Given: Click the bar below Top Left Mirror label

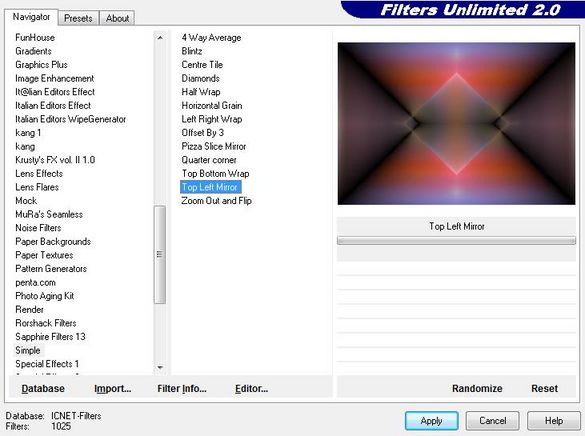Looking at the screenshot, I should [456, 241].
